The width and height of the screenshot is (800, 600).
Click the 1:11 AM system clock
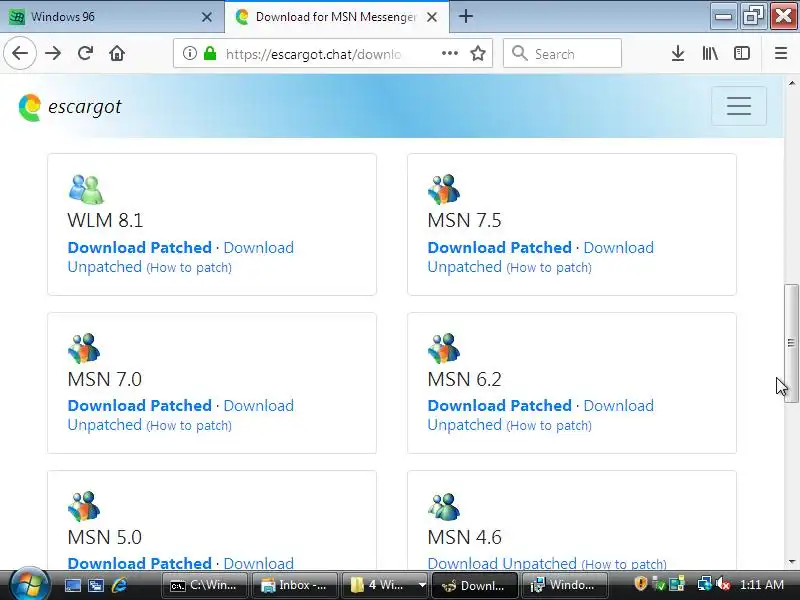(762, 585)
